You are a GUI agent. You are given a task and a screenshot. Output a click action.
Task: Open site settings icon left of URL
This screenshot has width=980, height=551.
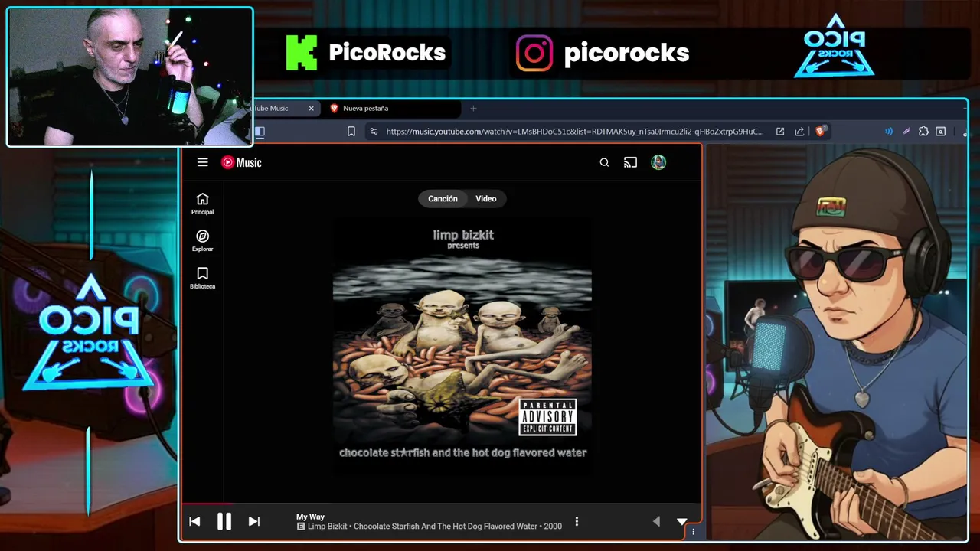pos(373,132)
